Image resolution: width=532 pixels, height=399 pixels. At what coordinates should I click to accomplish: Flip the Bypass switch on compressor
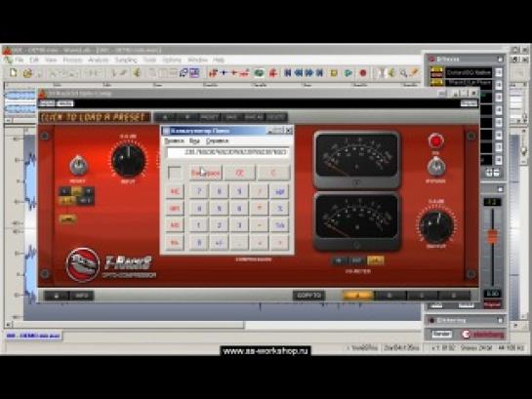[x=435, y=167]
